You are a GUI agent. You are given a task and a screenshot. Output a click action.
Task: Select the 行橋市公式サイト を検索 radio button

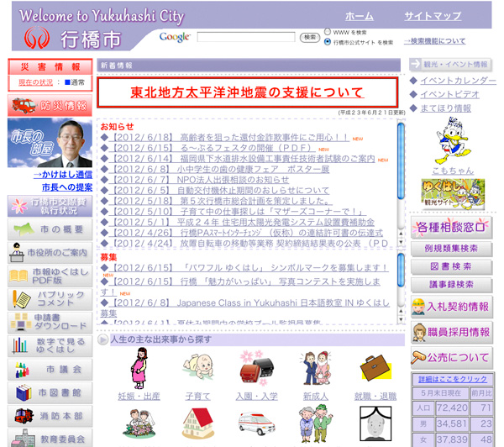click(328, 41)
